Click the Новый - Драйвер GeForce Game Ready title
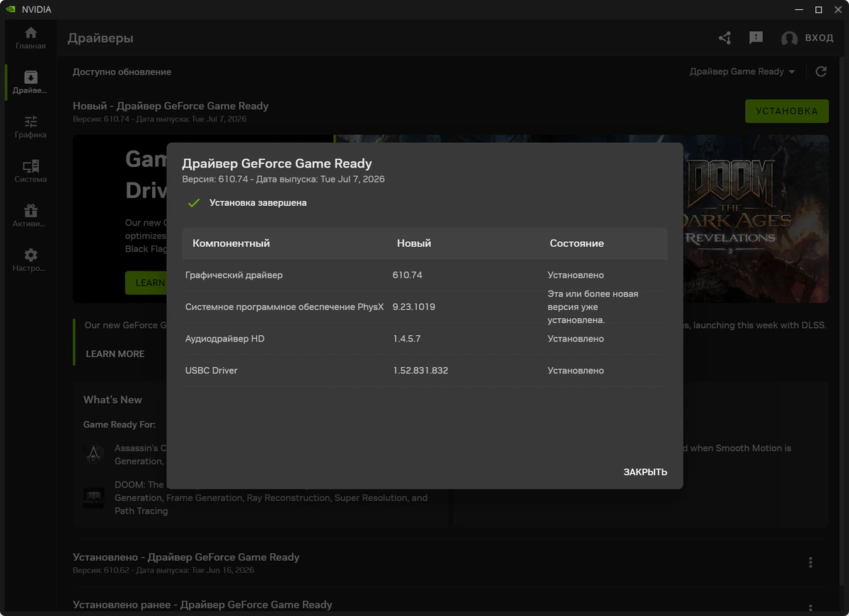 point(171,106)
